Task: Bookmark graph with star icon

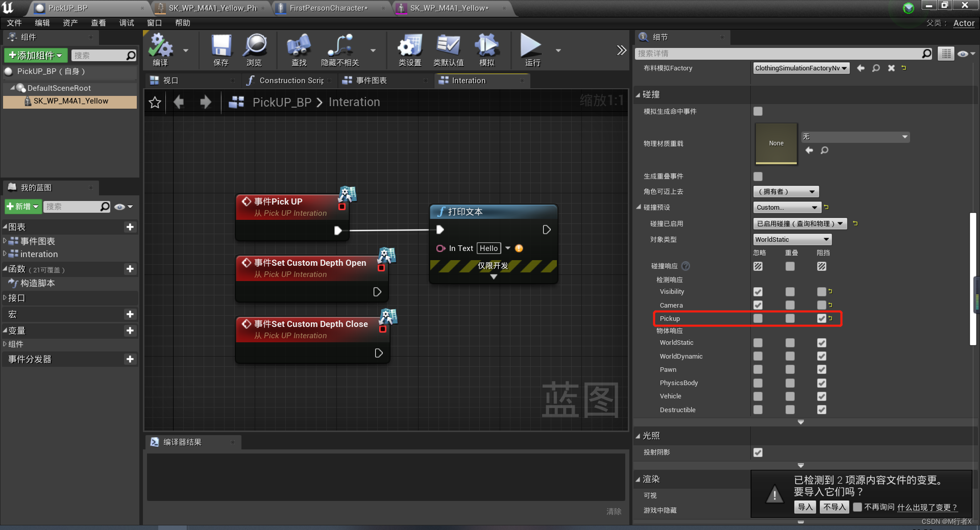Action: click(155, 102)
